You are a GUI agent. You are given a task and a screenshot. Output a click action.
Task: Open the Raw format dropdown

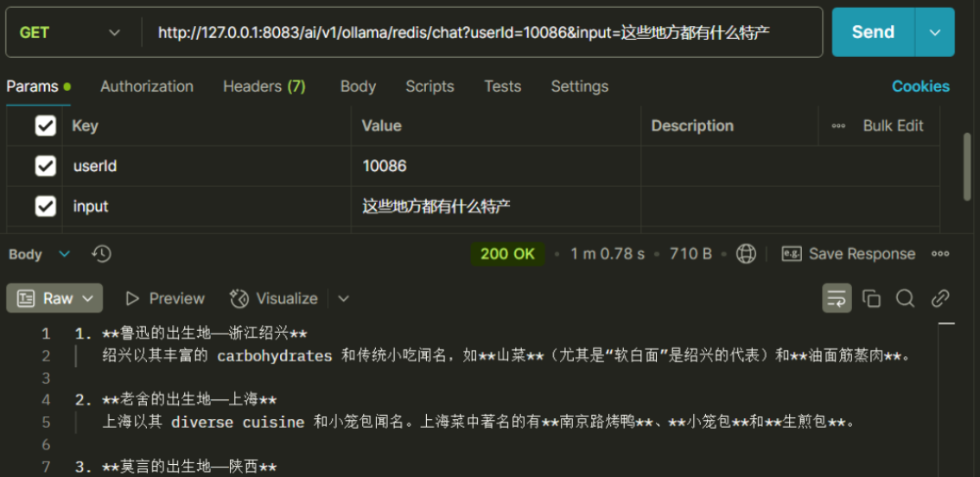[x=54, y=299]
